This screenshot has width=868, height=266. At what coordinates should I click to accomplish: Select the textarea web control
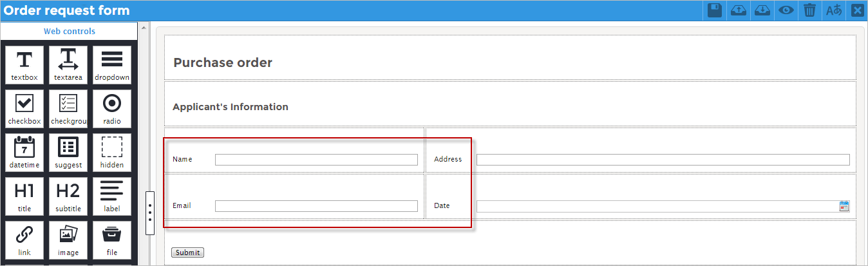tap(68, 65)
